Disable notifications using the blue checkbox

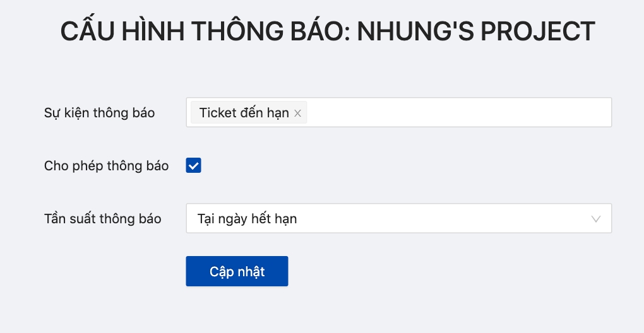(193, 166)
